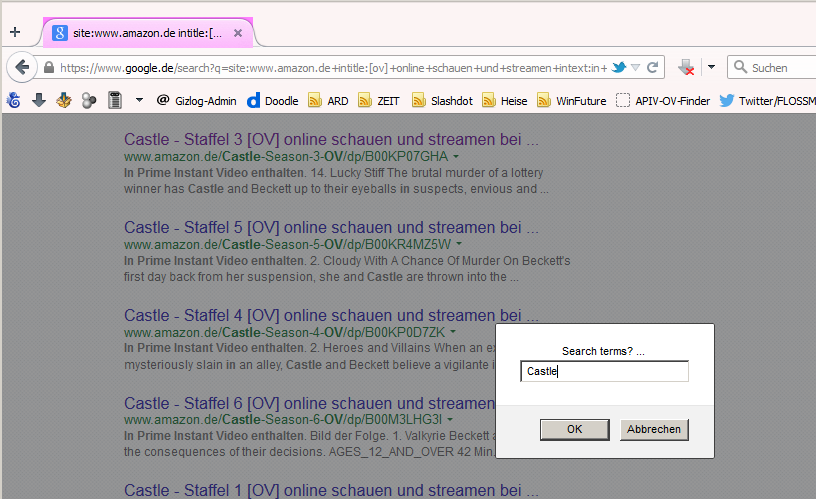816x499 pixels.
Task: Expand the arrow after Castle-Season-6-OV URL
Action: [x=450, y=419]
